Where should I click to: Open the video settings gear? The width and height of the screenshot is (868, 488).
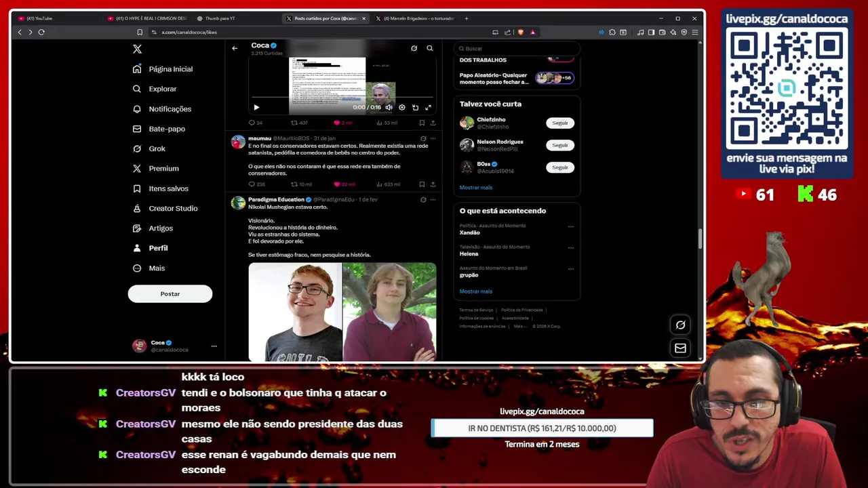point(401,107)
